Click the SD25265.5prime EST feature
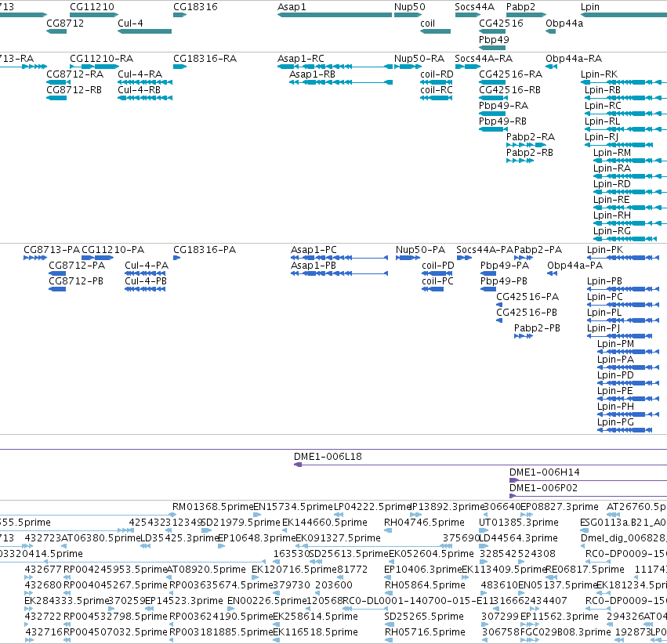The image size is (667, 644). click(390, 624)
